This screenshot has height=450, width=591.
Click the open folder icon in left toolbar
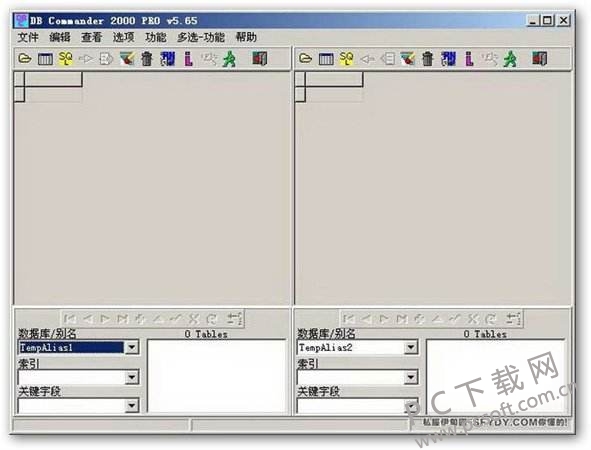tap(25, 59)
